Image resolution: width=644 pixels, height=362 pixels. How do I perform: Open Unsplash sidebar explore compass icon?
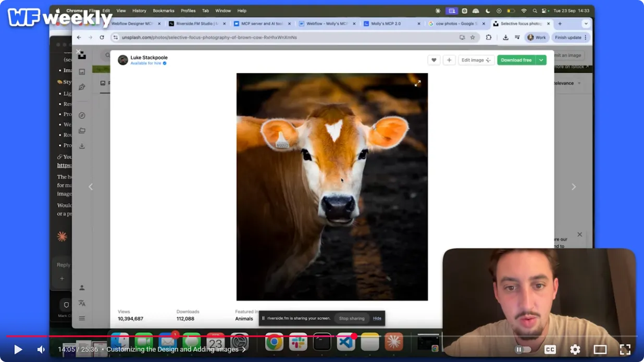click(82, 116)
